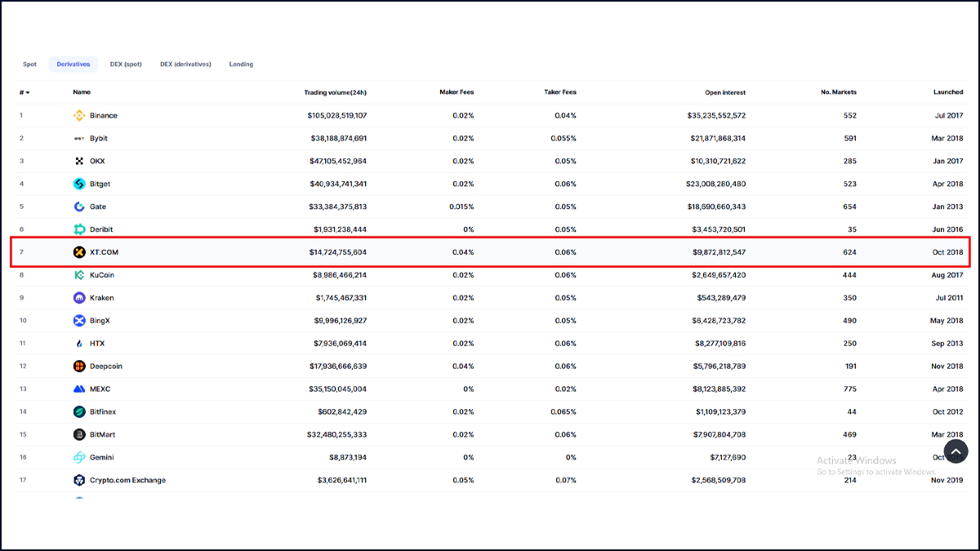Open the XT.COM exchange name link
This screenshot has height=551, width=980.
pos(104,252)
